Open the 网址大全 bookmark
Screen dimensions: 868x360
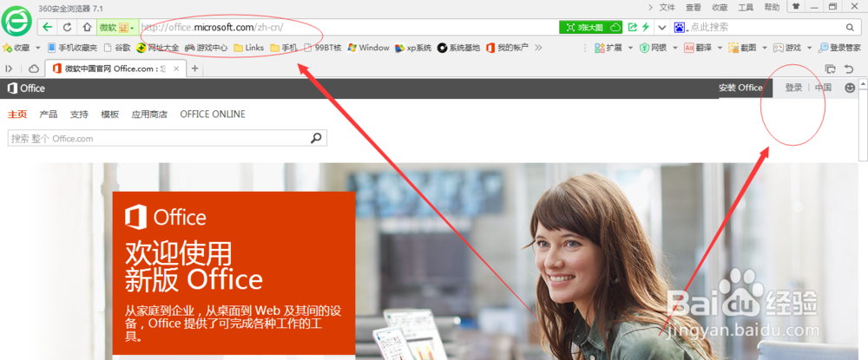point(158,48)
